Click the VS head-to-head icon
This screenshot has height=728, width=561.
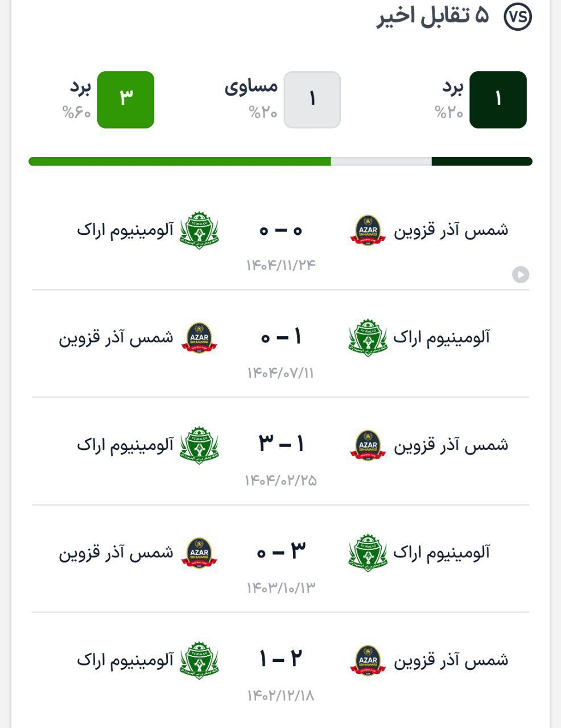(x=517, y=17)
